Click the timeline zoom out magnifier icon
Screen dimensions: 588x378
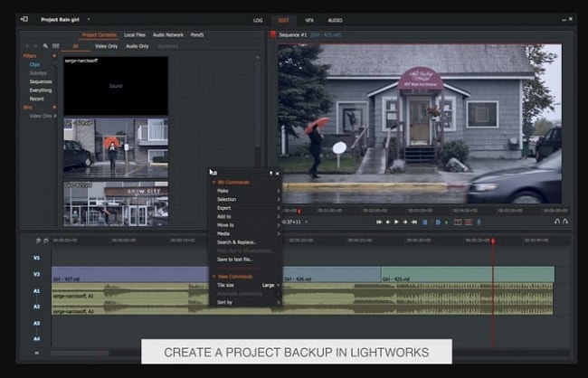pyautogui.click(x=38, y=241)
